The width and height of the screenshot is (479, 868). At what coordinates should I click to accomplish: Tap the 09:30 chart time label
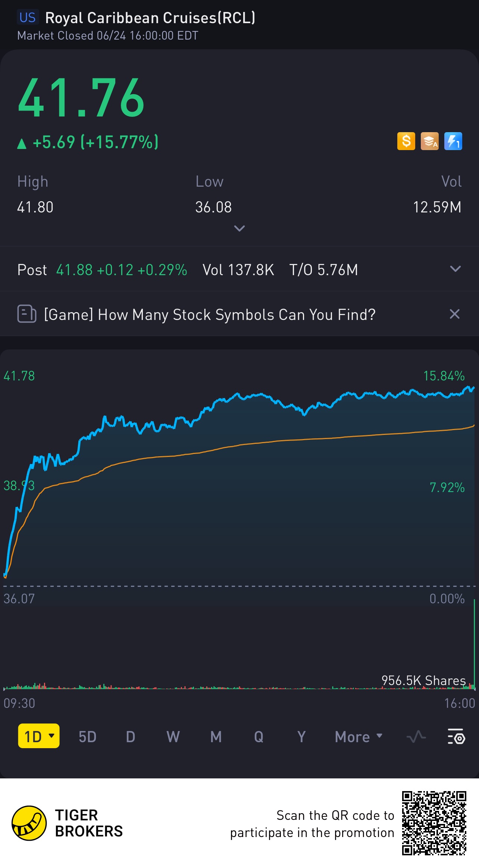click(19, 703)
